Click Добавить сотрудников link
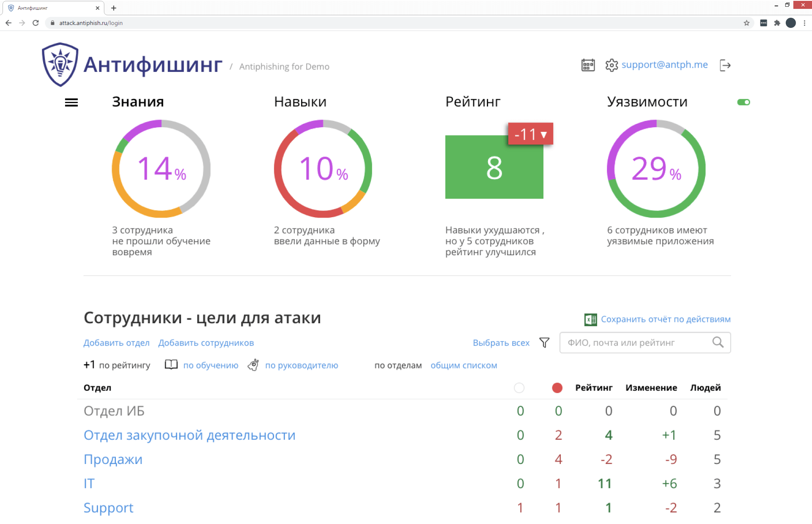 click(206, 343)
